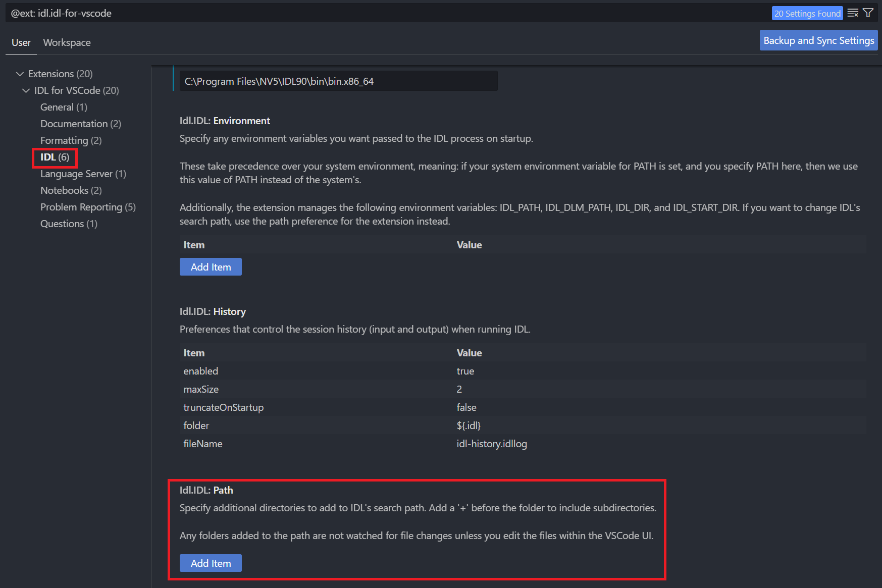Screen dimensions: 882x588
Task: Click Backup and Sync Settings button
Action: pyautogui.click(x=818, y=40)
